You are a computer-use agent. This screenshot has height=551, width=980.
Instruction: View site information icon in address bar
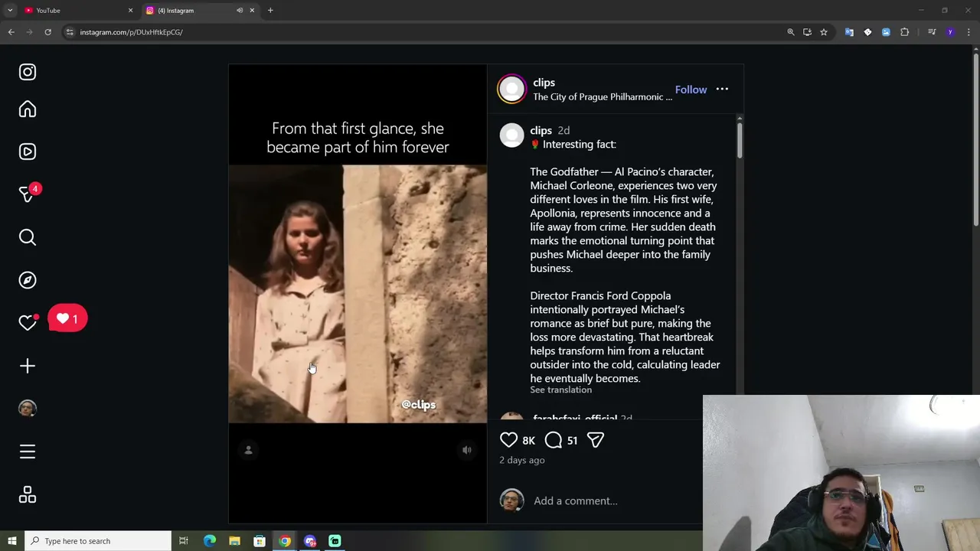point(70,32)
